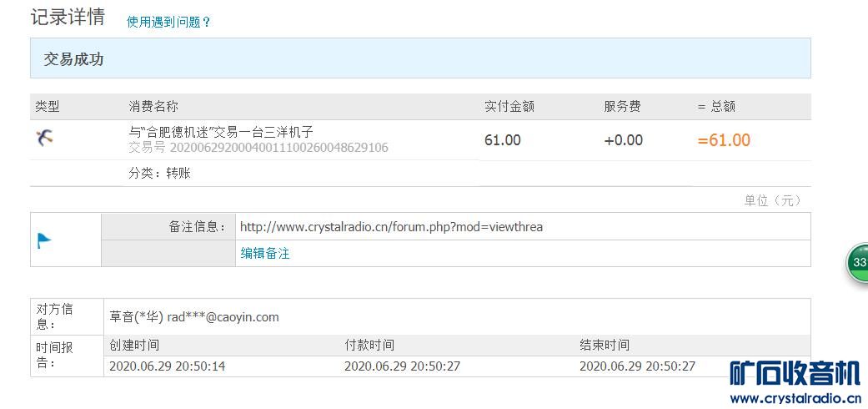
Task: Click the green round 33 badge
Action: click(x=857, y=261)
